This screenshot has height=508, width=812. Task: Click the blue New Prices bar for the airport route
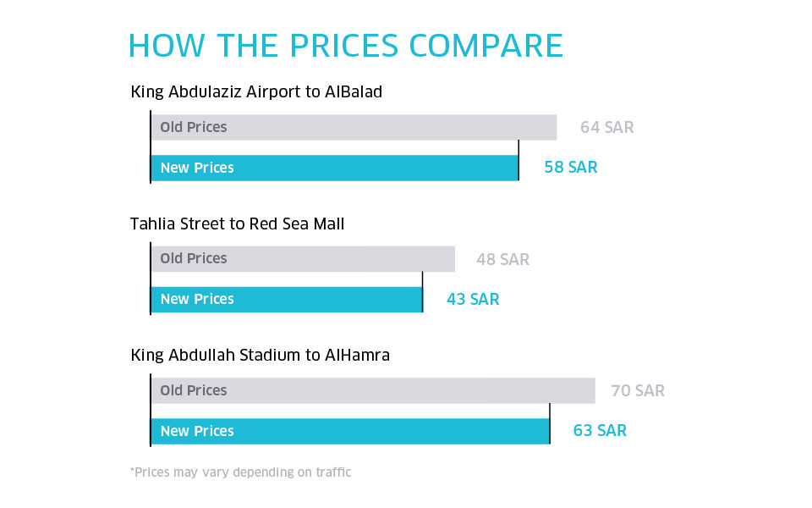(334, 168)
